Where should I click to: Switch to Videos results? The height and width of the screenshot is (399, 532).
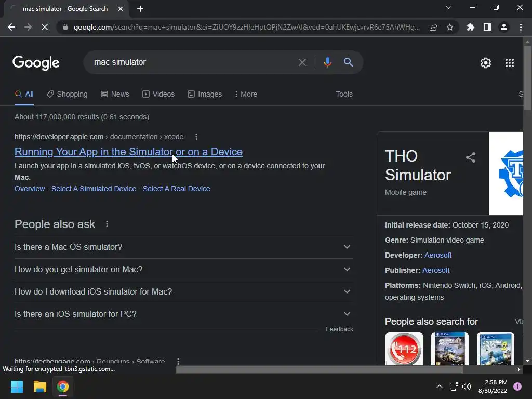(158, 95)
